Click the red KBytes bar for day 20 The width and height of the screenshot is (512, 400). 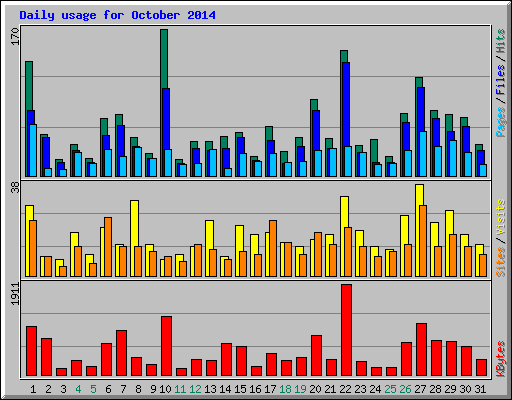(316, 356)
